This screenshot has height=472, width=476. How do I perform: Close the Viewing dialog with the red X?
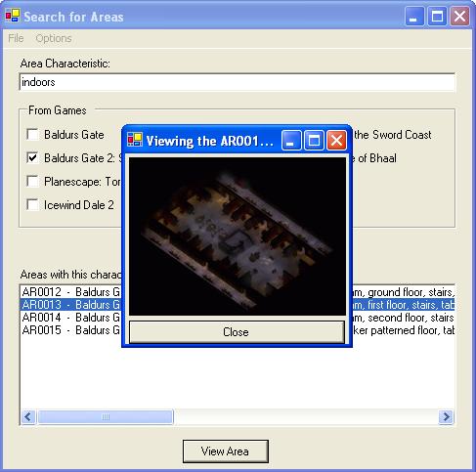(x=336, y=141)
